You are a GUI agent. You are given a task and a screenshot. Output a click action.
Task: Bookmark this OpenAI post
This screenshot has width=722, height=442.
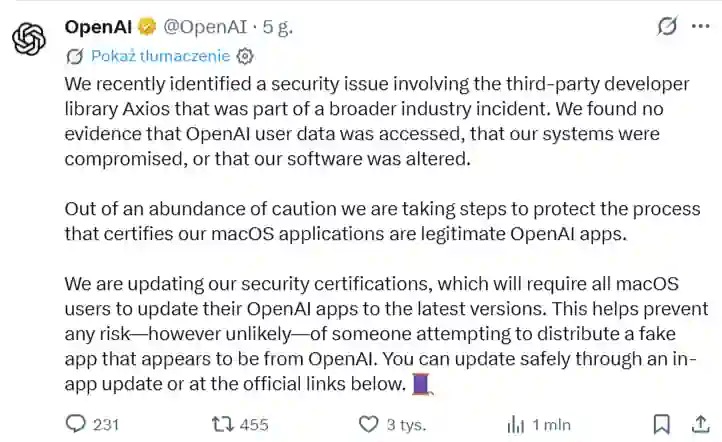coord(661,423)
